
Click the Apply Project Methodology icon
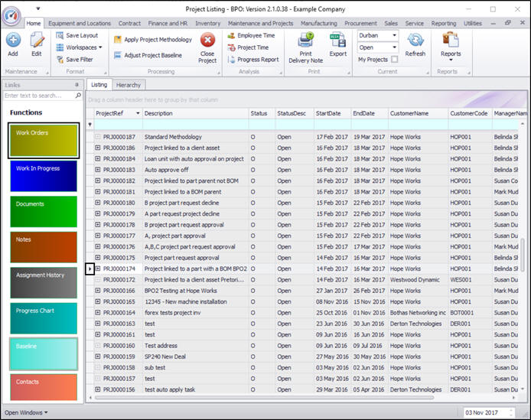pos(119,39)
